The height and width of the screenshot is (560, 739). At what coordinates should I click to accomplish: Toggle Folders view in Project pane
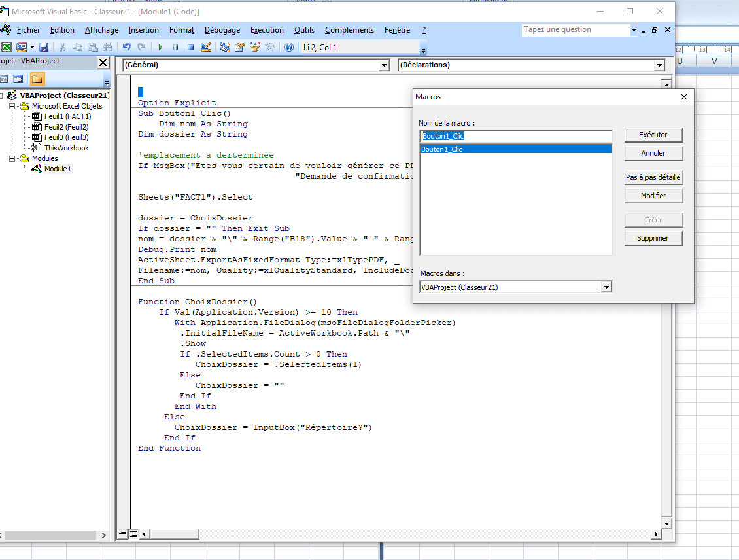click(x=37, y=79)
